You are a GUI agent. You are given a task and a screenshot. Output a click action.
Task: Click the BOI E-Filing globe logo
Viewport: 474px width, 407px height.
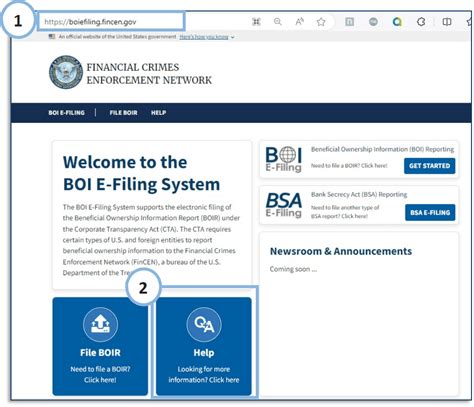coord(284,159)
